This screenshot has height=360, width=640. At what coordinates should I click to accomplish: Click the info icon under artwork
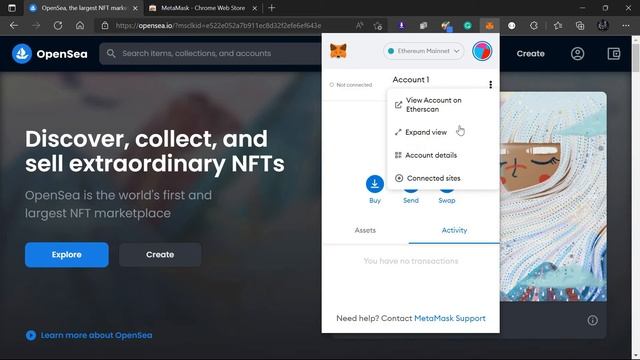(x=592, y=320)
